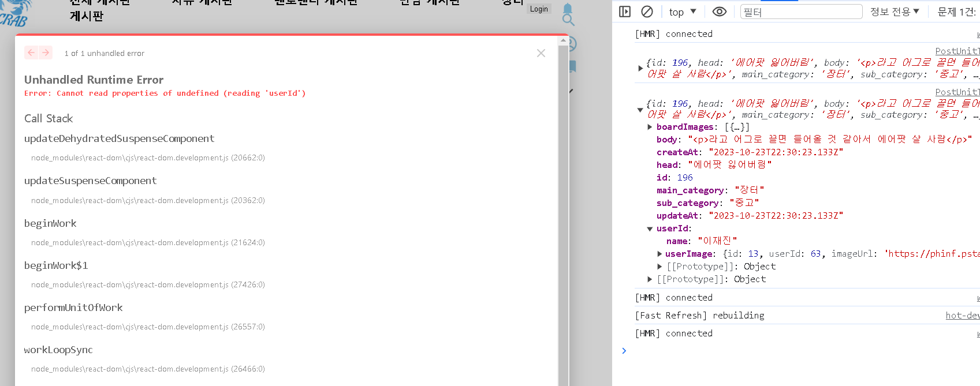Click the updateAt property row
This screenshot has height=386, width=980.
tap(750, 216)
